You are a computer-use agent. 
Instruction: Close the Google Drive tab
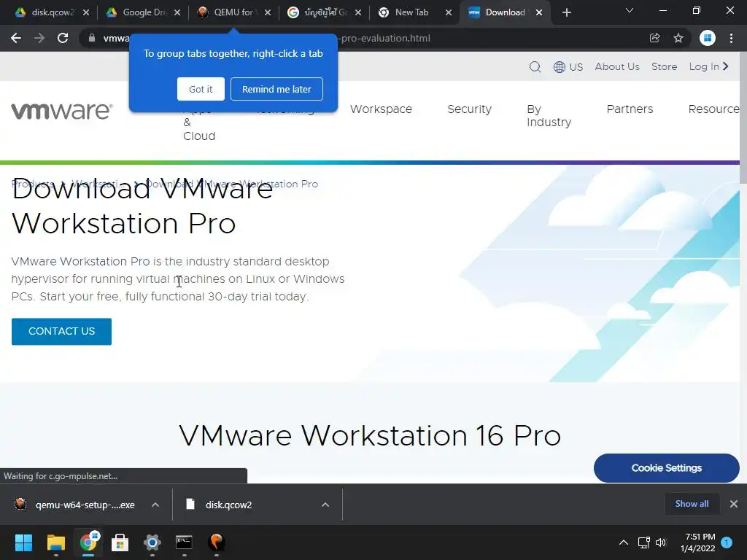click(x=177, y=12)
